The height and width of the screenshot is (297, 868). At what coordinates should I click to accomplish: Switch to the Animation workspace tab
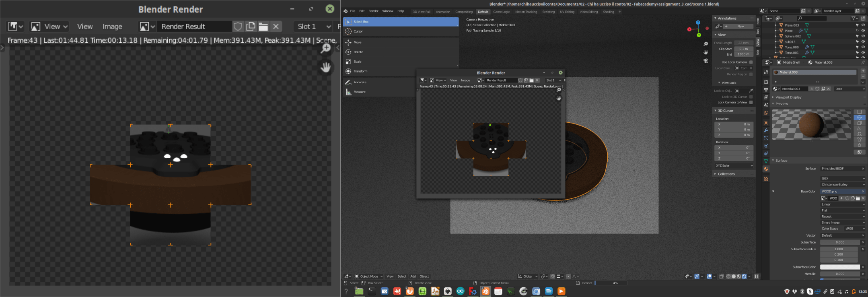coord(443,12)
